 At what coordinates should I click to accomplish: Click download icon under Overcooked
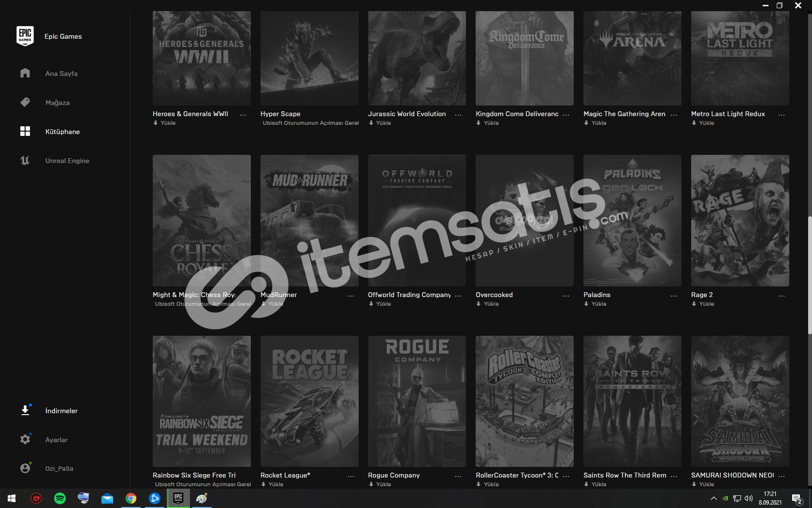478,304
